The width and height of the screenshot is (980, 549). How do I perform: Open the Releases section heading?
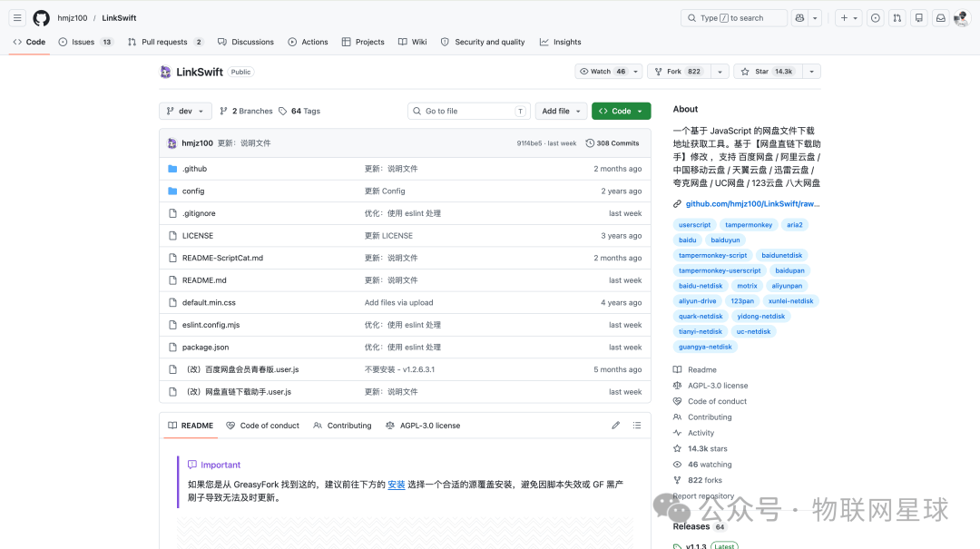click(x=691, y=526)
